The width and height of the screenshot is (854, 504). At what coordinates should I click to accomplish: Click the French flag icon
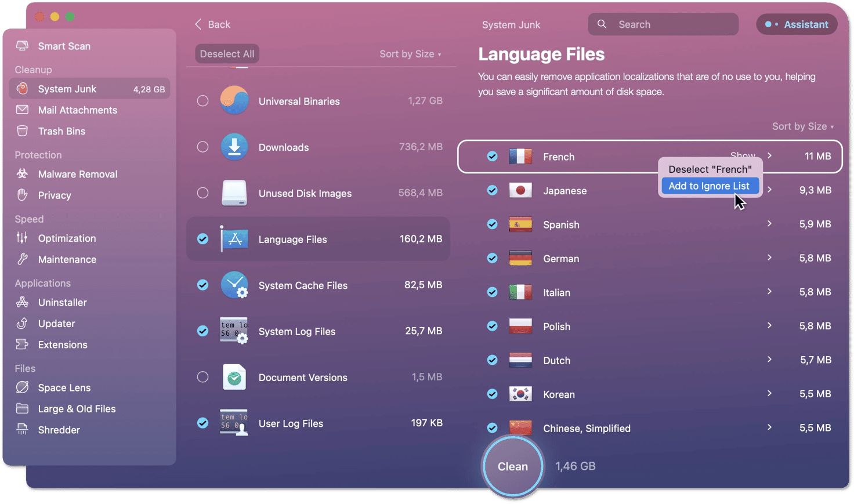pos(520,156)
